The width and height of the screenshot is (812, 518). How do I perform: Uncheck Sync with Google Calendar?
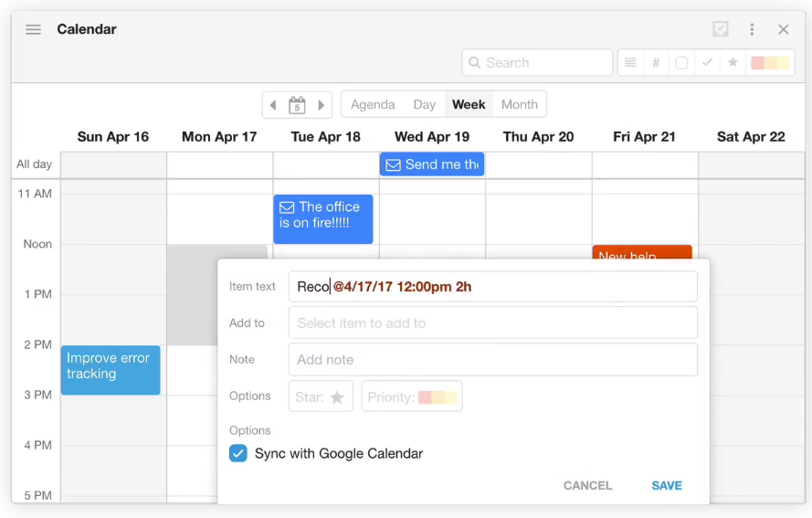coord(238,453)
